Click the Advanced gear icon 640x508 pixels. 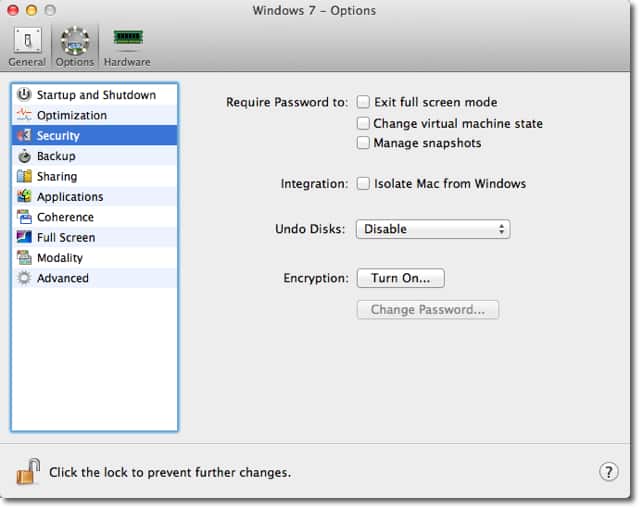click(24, 278)
